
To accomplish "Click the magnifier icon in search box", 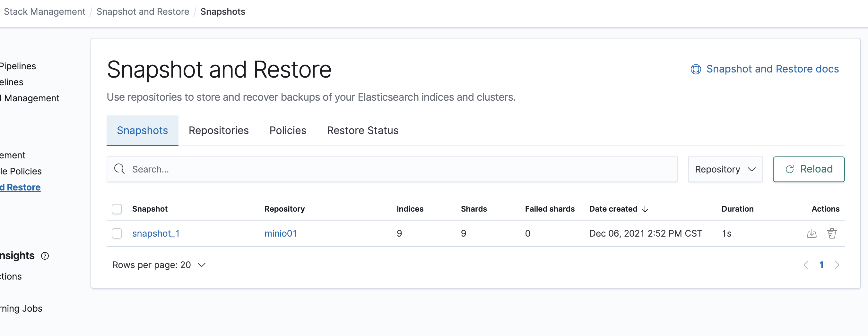I will (x=119, y=169).
